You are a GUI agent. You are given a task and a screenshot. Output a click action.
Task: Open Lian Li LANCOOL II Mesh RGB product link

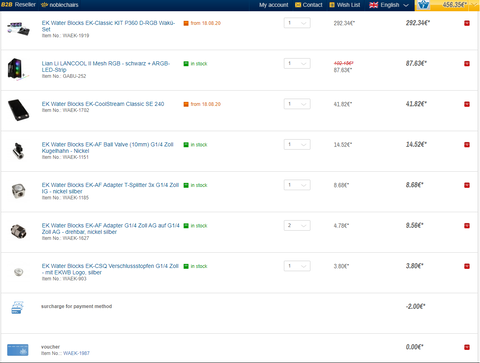tap(106, 66)
